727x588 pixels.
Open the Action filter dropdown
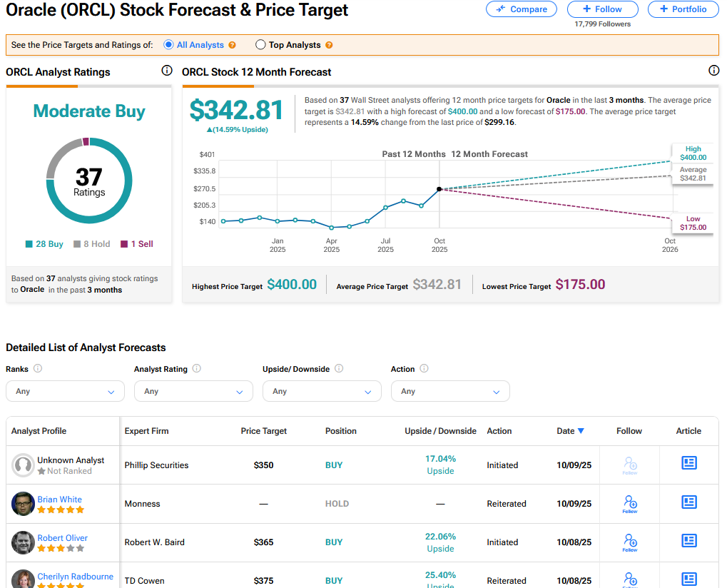pos(450,391)
